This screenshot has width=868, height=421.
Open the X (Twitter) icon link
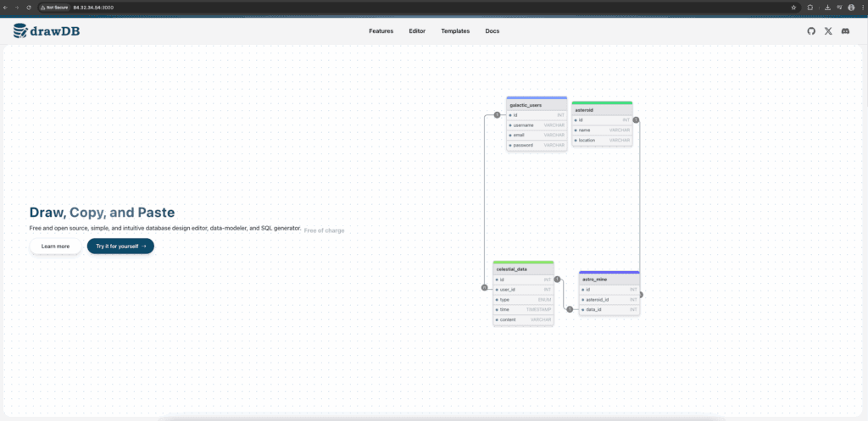coord(828,31)
